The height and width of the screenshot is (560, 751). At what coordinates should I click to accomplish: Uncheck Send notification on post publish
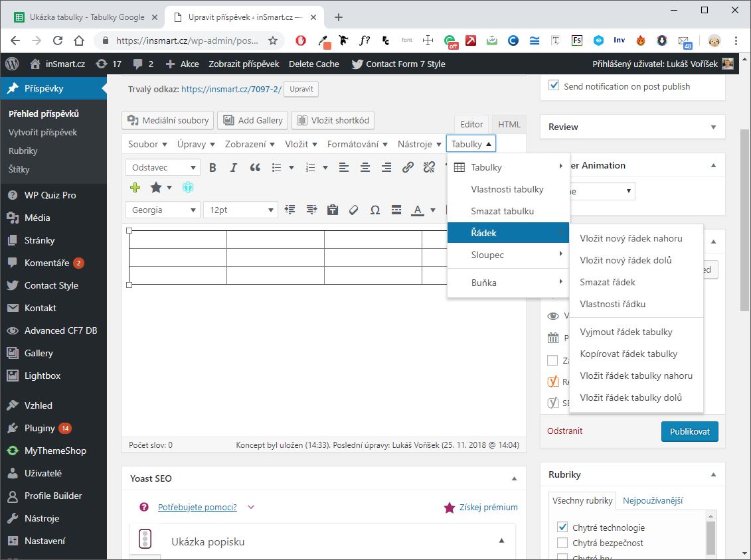pos(554,86)
